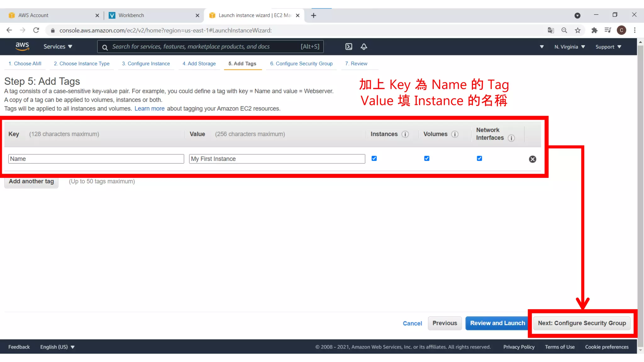
Task: Click the Cancel link
Action: pyautogui.click(x=412, y=323)
